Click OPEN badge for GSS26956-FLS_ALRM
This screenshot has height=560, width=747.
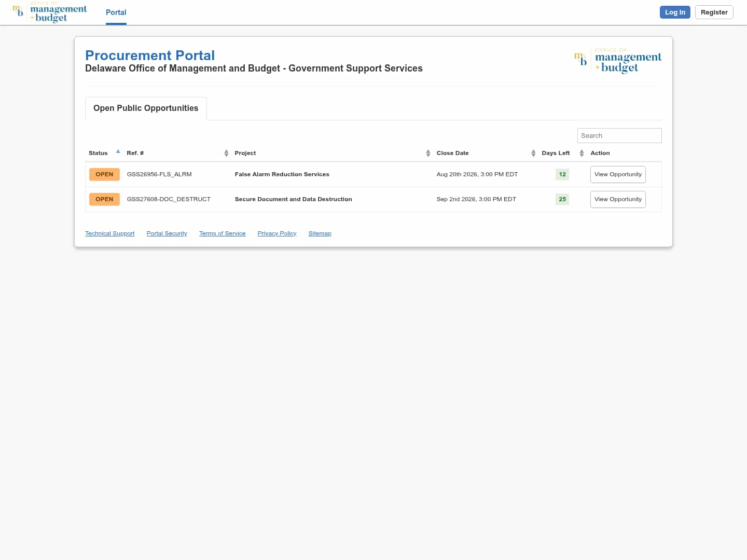[x=104, y=174]
